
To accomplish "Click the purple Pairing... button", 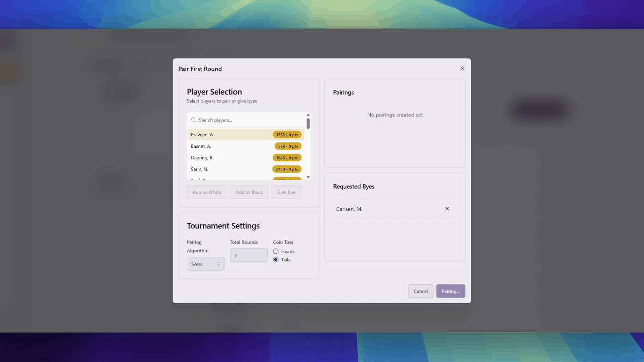I will pos(450,291).
